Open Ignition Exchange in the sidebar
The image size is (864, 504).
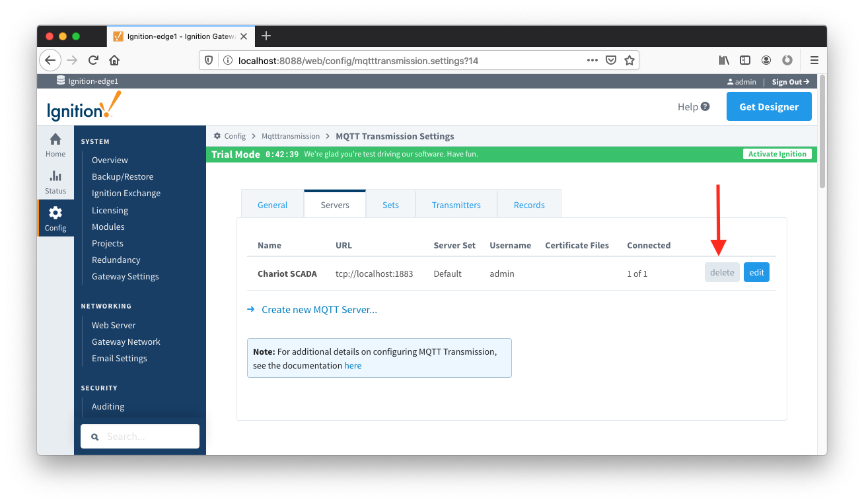tap(126, 193)
